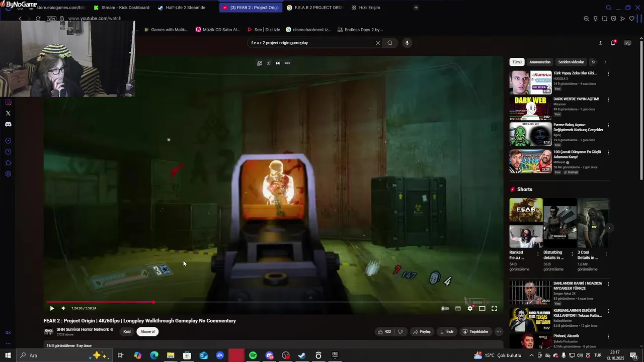
Task: Open options for Türk Yapay Zeka video
Action: coord(608,73)
